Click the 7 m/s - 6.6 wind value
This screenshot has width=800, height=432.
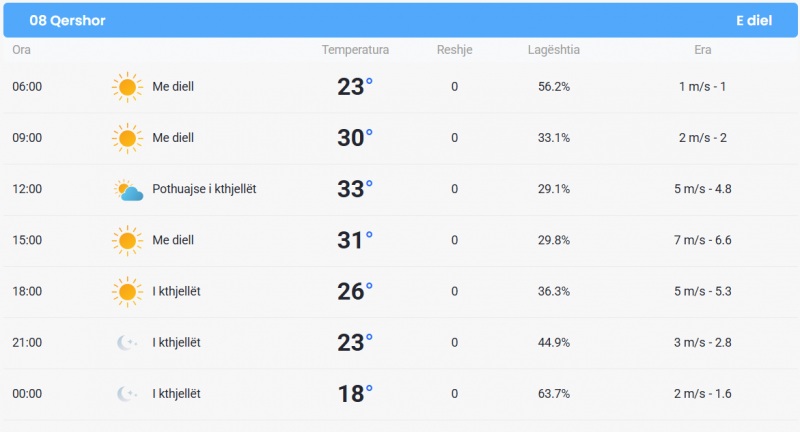[703, 240]
